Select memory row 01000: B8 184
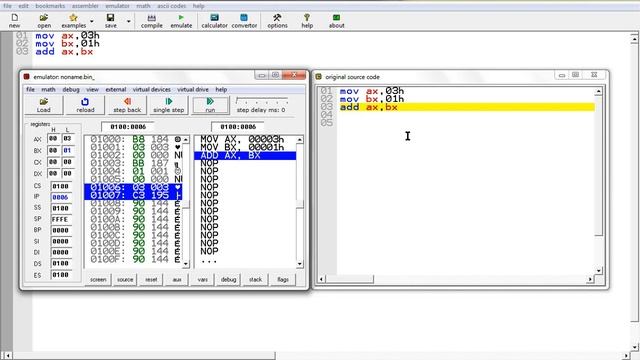The image size is (640, 360). 133,139
